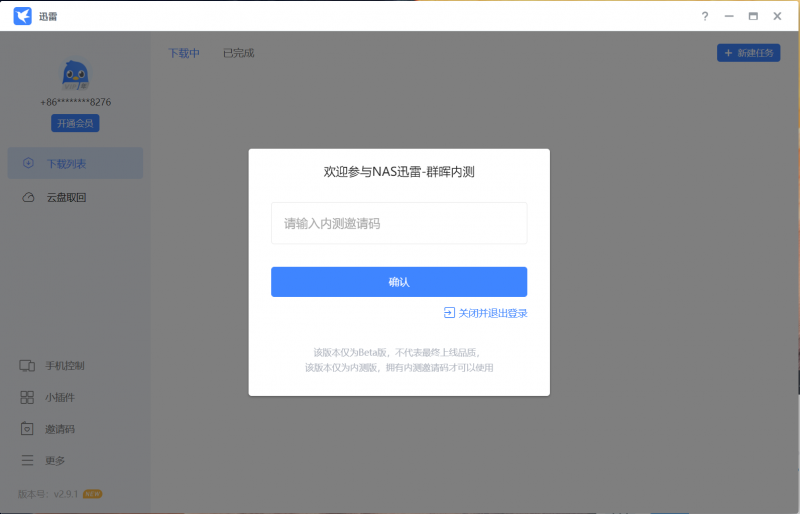This screenshot has width=800, height=514.
Task: Expand the 更多 hamburger menu
Action: [28, 460]
